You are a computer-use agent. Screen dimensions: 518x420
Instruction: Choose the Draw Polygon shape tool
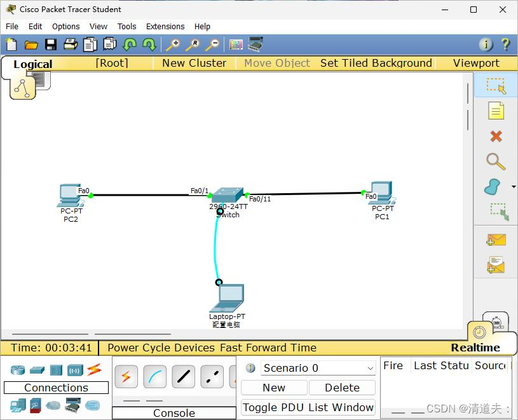[x=492, y=187]
